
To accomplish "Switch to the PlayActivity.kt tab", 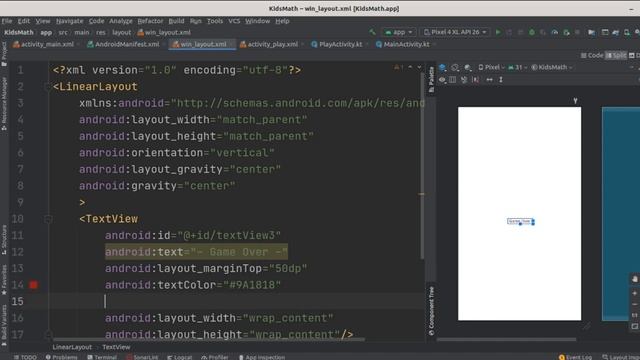I will pos(337,44).
